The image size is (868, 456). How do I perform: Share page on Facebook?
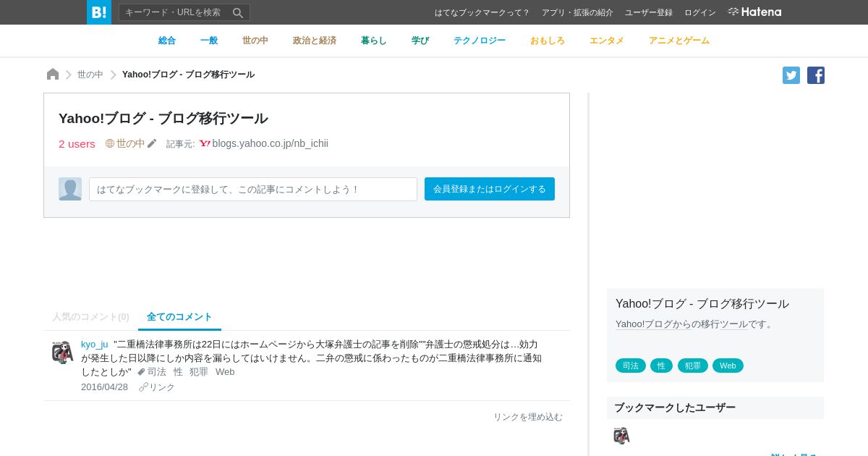pyautogui.click(x=816, y=75)
